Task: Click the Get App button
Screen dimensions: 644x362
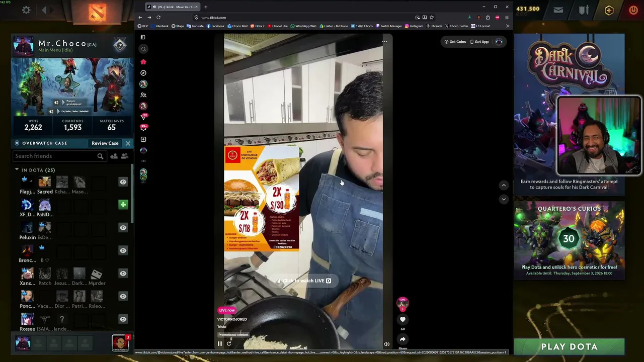Action: pyautogui.click(x=479, y=42)
